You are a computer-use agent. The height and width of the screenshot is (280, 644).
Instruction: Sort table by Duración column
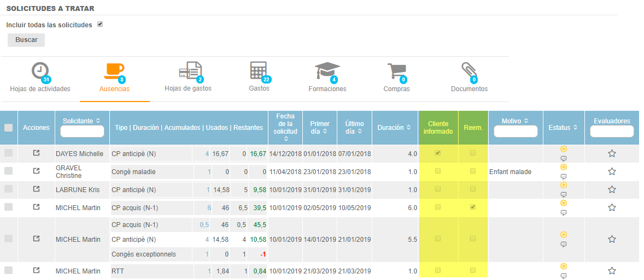395,128
